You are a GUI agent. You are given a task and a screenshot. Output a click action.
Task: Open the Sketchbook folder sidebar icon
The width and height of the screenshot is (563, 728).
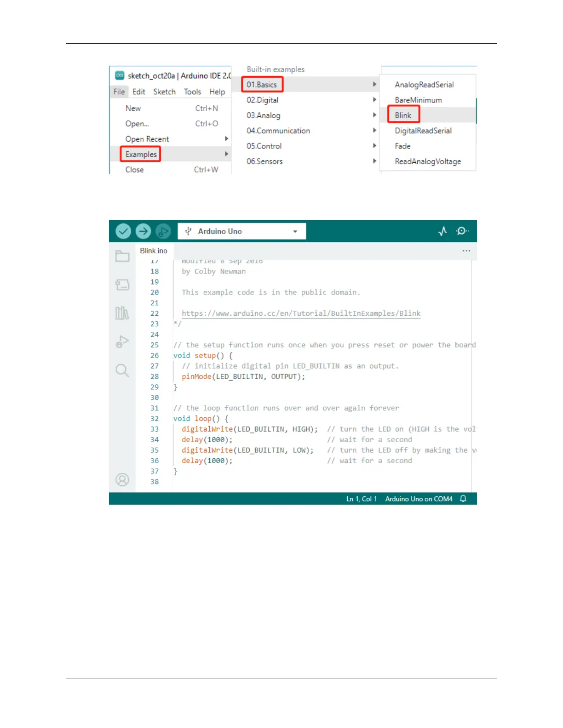pos(122,256)
